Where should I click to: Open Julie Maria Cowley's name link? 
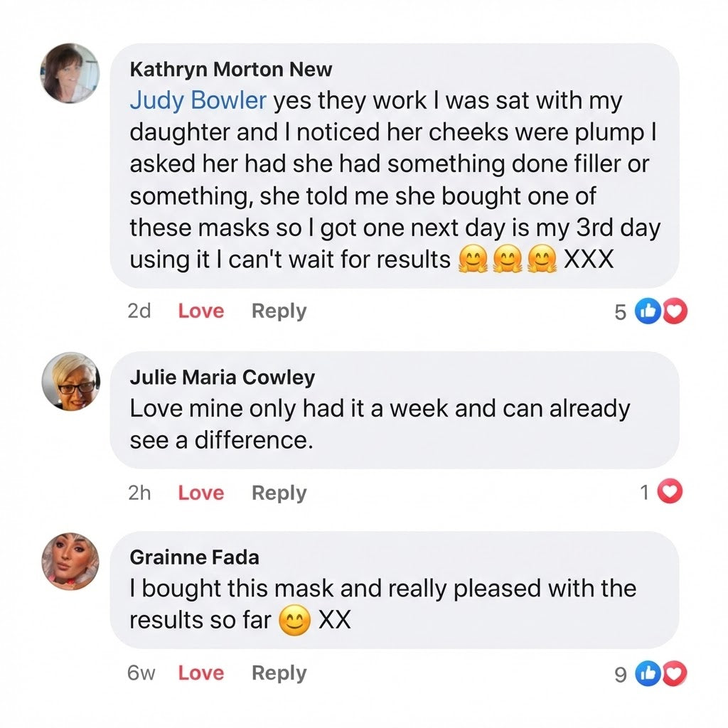222,378
